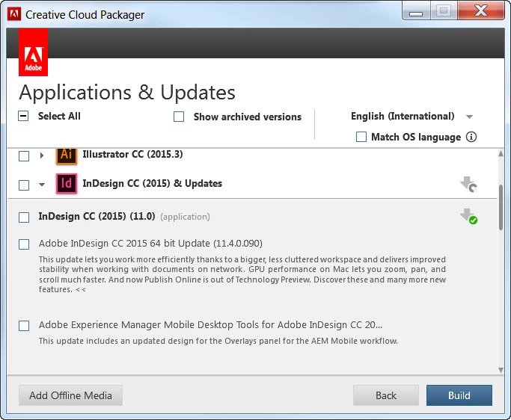Viewport: 511px width, 420px height.
Task: Click the vertical scrollbar thumb
Action: tap(501, 208)
